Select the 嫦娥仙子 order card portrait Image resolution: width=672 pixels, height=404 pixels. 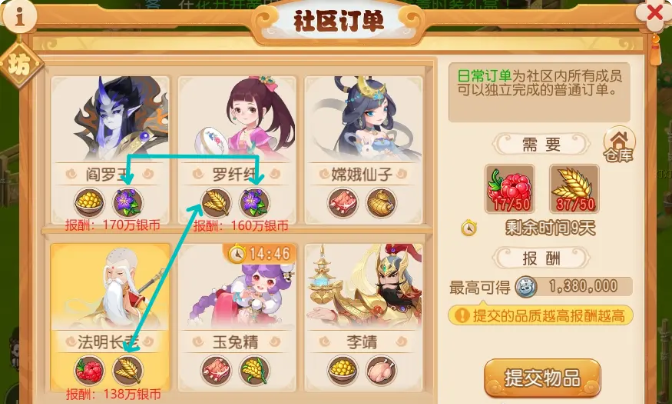pyautogui.click(x=363, y=119)
